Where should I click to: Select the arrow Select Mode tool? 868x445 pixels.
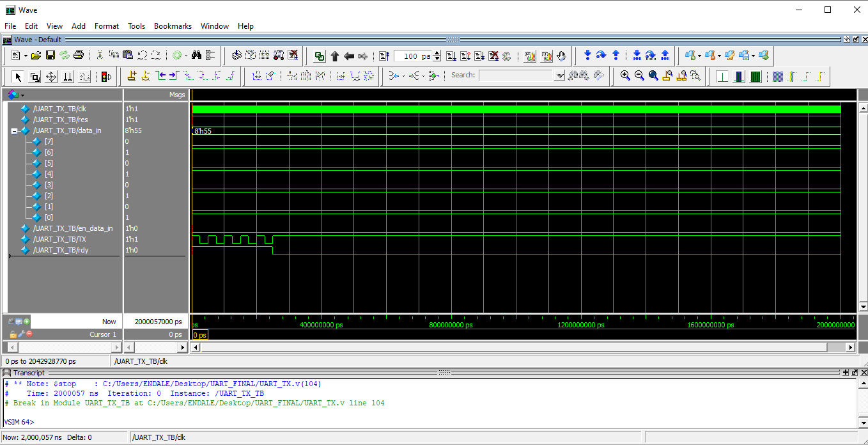pos(18,77)
